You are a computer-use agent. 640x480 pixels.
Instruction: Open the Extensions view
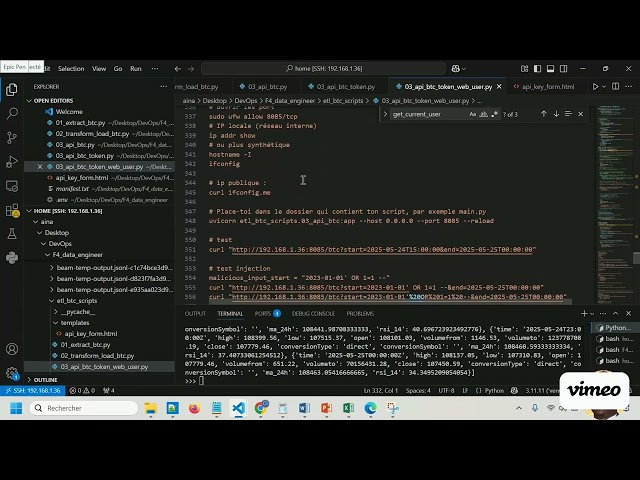tap(12, 210)
